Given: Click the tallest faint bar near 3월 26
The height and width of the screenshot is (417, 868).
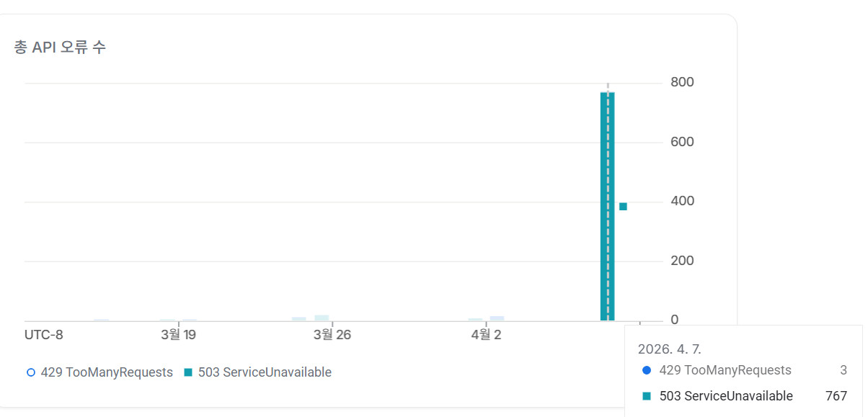Looking at the screenshot, I should tap(322, 318).
